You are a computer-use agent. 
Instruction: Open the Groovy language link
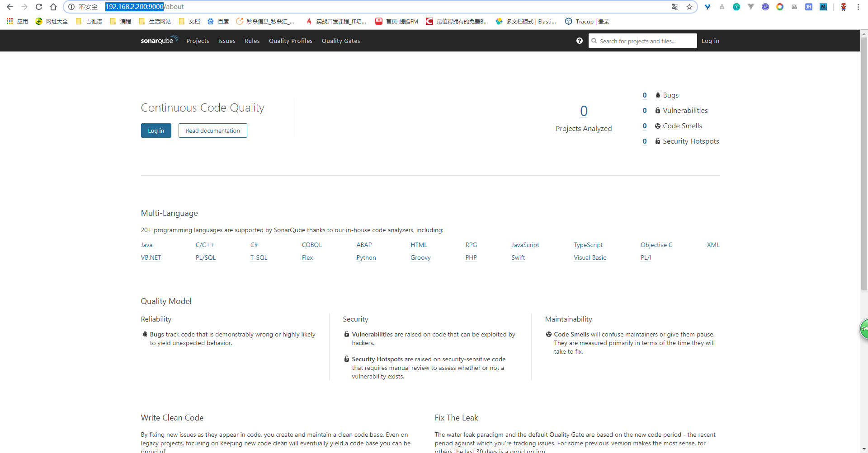tap(420, 257)
